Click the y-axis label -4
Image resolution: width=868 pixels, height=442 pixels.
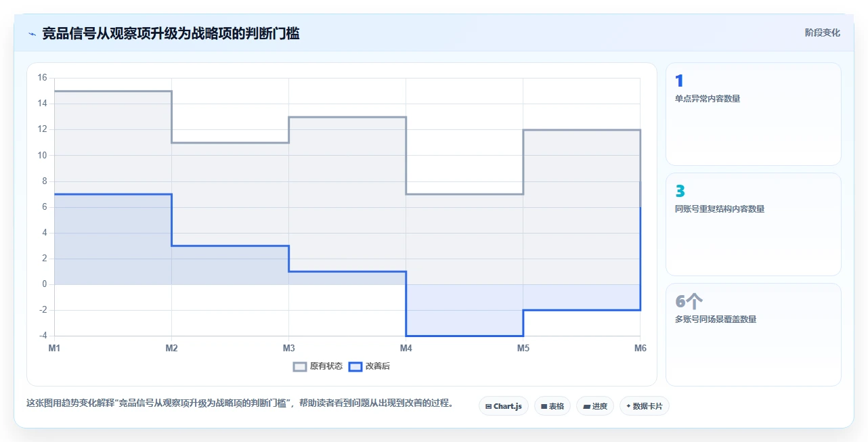(x=43, y=336)
